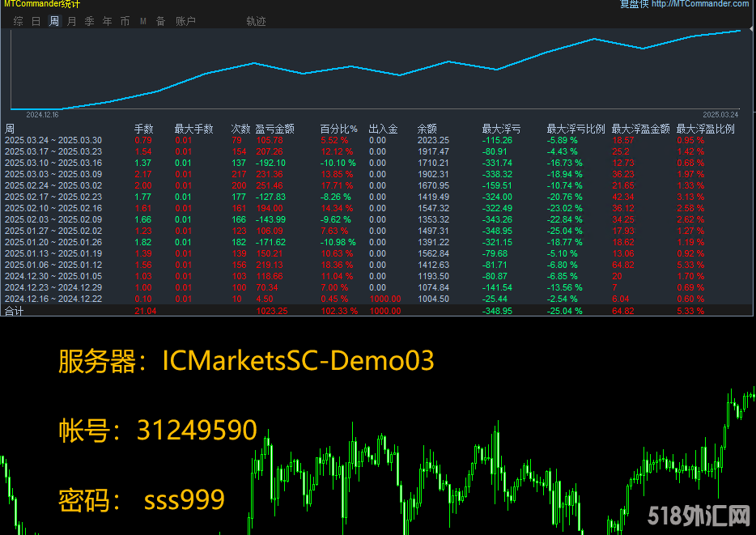This screenshot has height=535, width=756.
Task: Click the loss ratio value -13.56 %
Action: [x=565, y=287]
